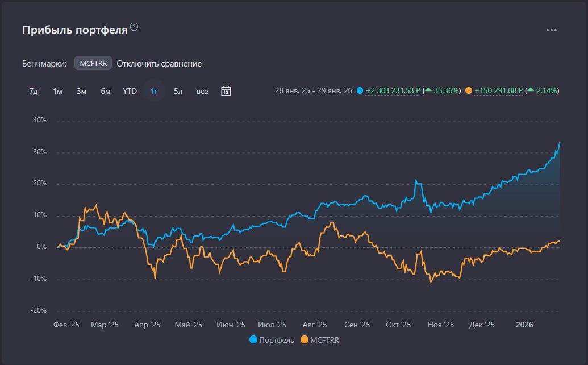The width and height of the screenshot is (588, 365).
Task: Switch to the 3м period
Action: 81,91
